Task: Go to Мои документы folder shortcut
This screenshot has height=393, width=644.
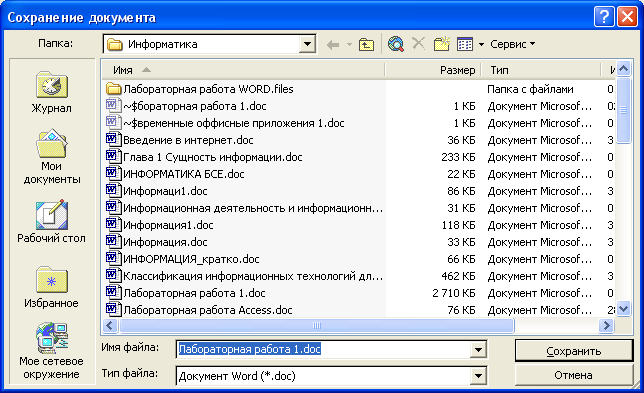Action: 52,157
